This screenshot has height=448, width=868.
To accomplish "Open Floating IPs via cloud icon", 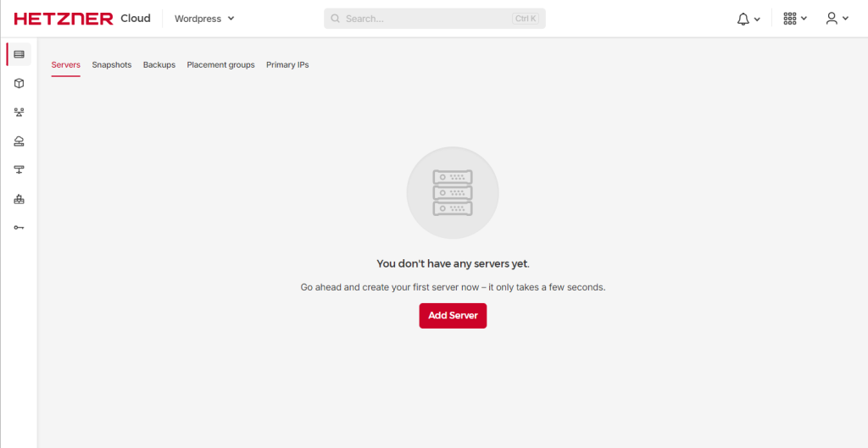I will (19, 141).
